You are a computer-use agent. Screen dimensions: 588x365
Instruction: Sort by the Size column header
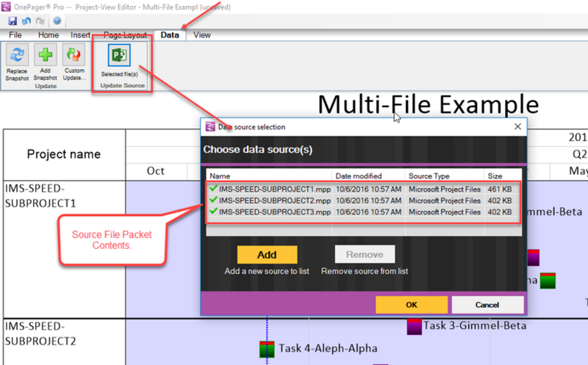tap(503, 176)
